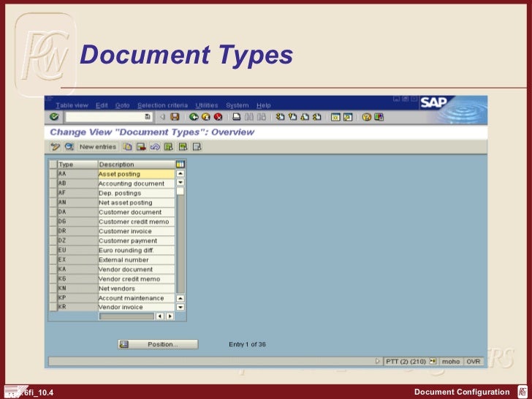Open the Table view menu
532x399 pixels.
(72, 105)
